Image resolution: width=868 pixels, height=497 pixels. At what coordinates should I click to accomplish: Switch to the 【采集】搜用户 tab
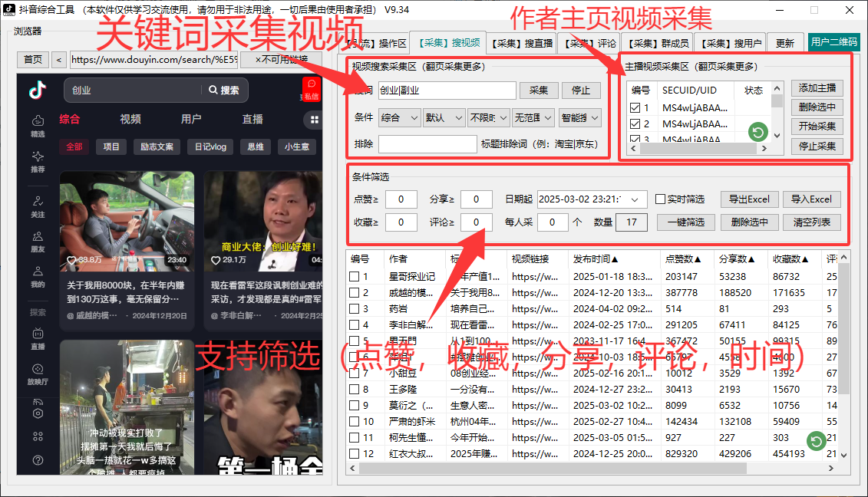pyautogui.click(x=733, y=43)
